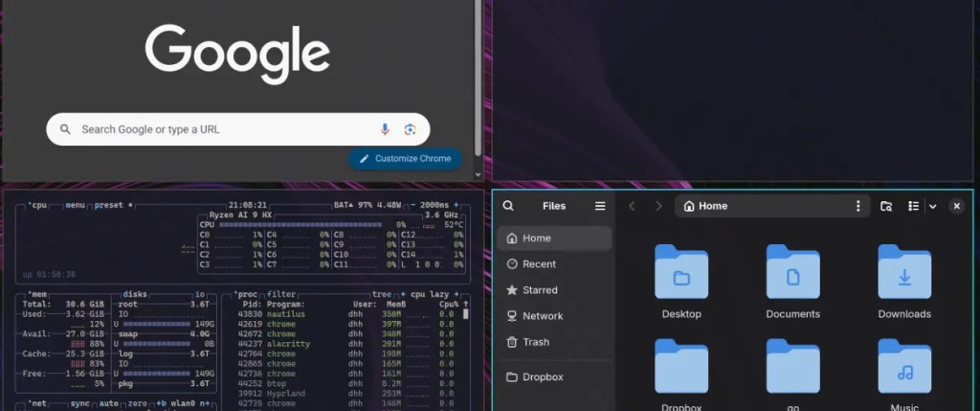Click the CPU usage bar in btop
Image resolution: width=980 pixels, height=411 pixels.
click(300, 224)
